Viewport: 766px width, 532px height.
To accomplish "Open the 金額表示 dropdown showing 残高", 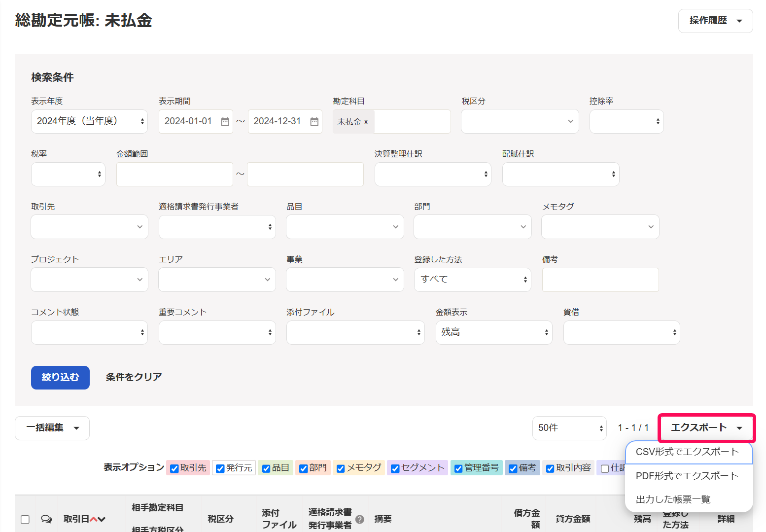I will (494, 332).
